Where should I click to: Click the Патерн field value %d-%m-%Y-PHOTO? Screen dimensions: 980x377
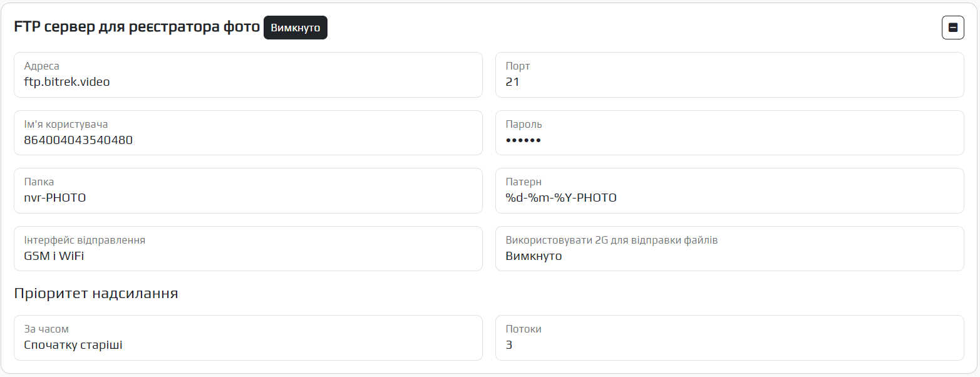pyautogui.click(x=561, y=199)
